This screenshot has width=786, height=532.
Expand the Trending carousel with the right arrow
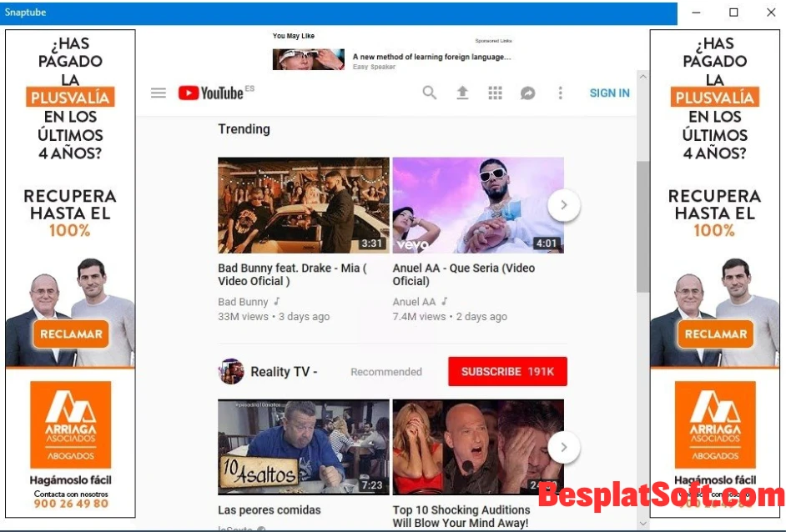coord(564,204)
